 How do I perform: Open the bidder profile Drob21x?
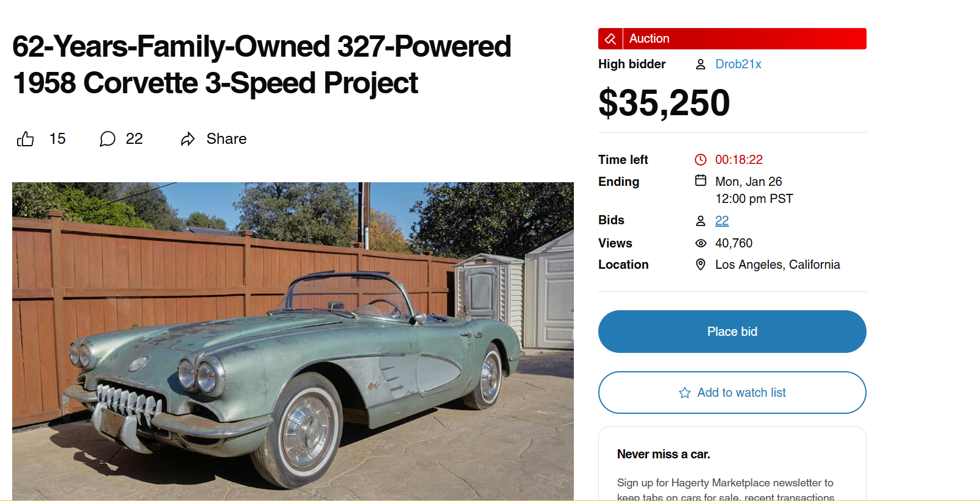click(738, 64)
